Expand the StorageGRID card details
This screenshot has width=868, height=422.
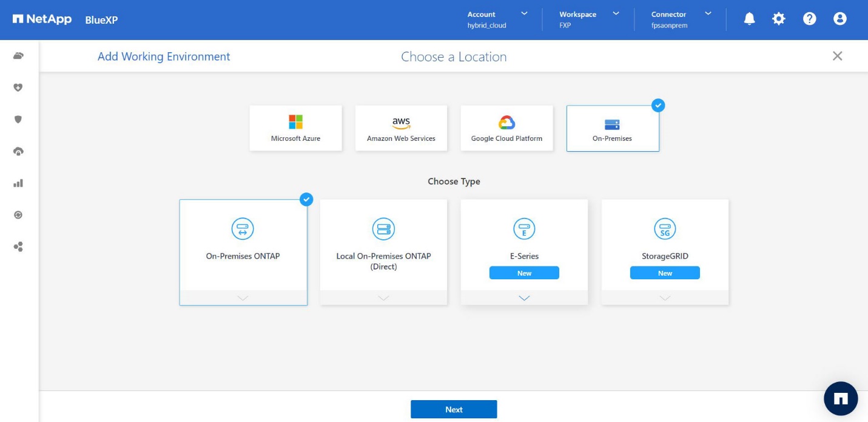point(665,298)
